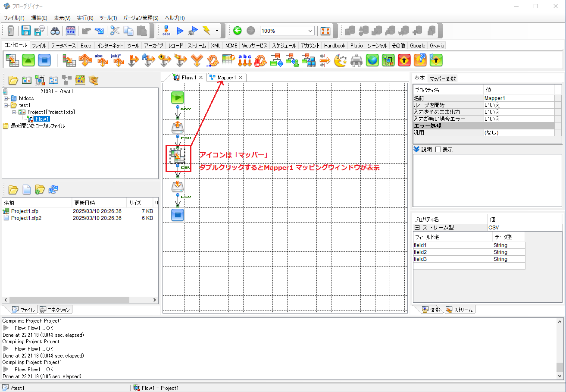Close the Mapper1 editor tab

[x=241, y=78]
